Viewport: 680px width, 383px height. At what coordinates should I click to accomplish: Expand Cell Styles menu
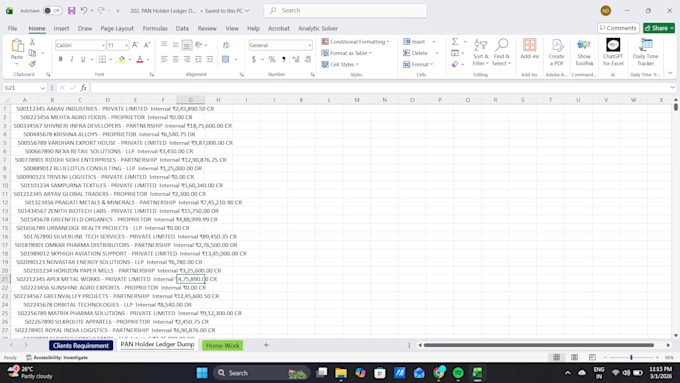(340, 64)
